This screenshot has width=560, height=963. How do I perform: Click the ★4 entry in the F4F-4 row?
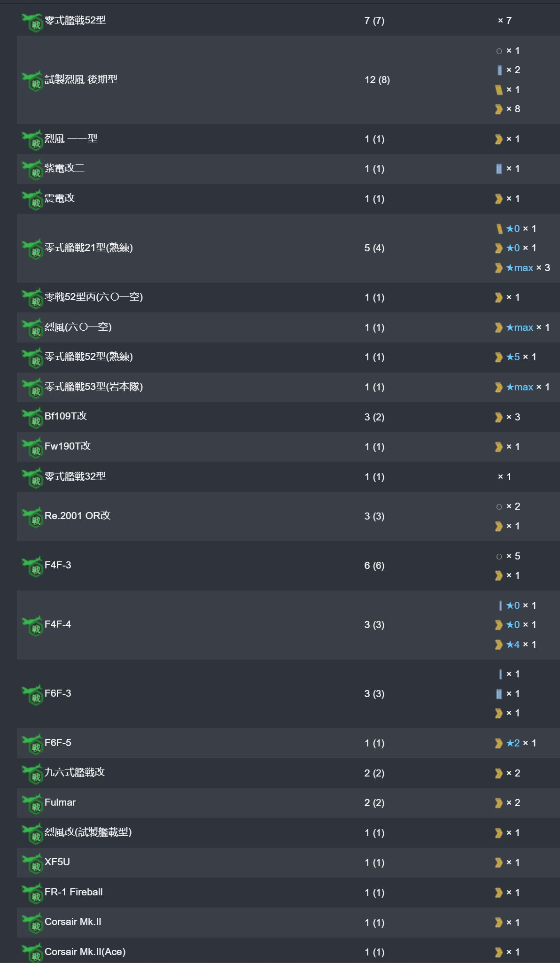(513, 645)
